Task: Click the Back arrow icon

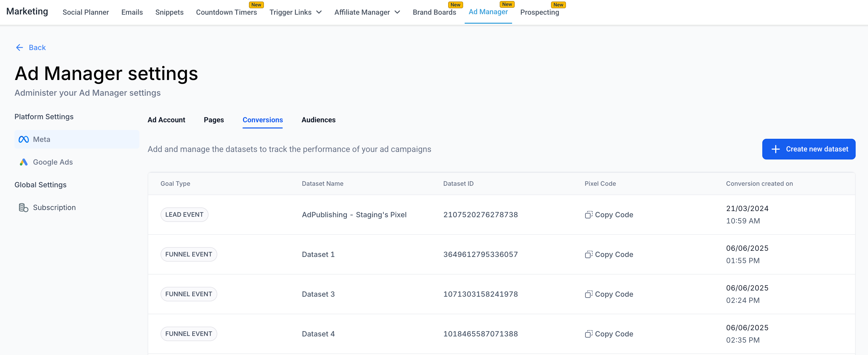Action: (20, 47)
